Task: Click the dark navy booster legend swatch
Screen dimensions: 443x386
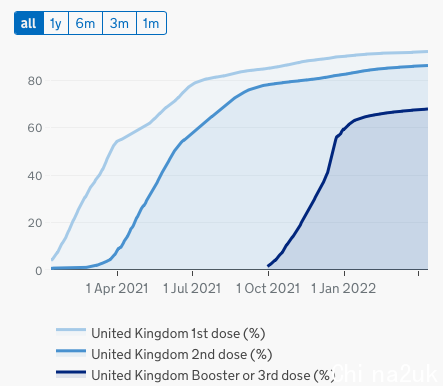Action: [x=71, y=374]
